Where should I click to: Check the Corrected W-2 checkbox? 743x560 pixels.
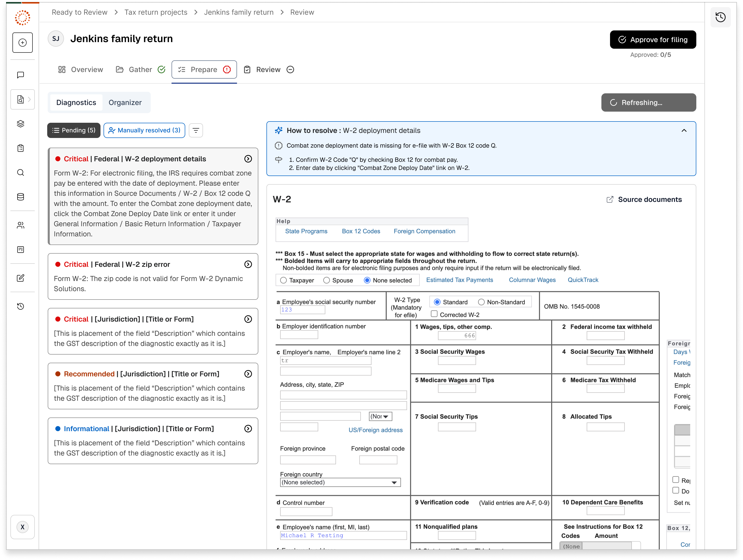pos(434,314)
